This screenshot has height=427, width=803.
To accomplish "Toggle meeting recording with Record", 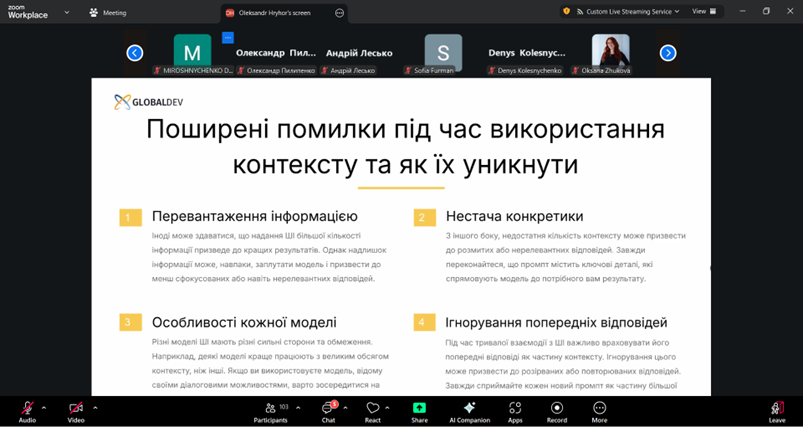I will (556, 408).
